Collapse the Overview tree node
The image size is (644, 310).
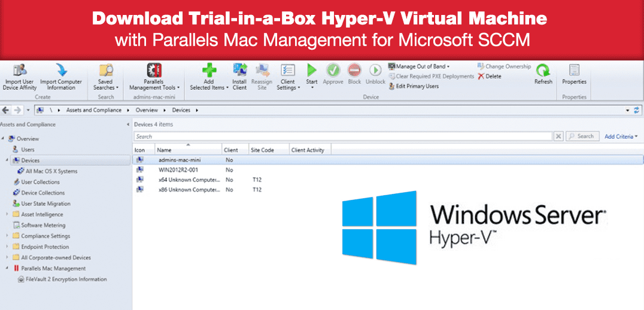tap(3, 138)
